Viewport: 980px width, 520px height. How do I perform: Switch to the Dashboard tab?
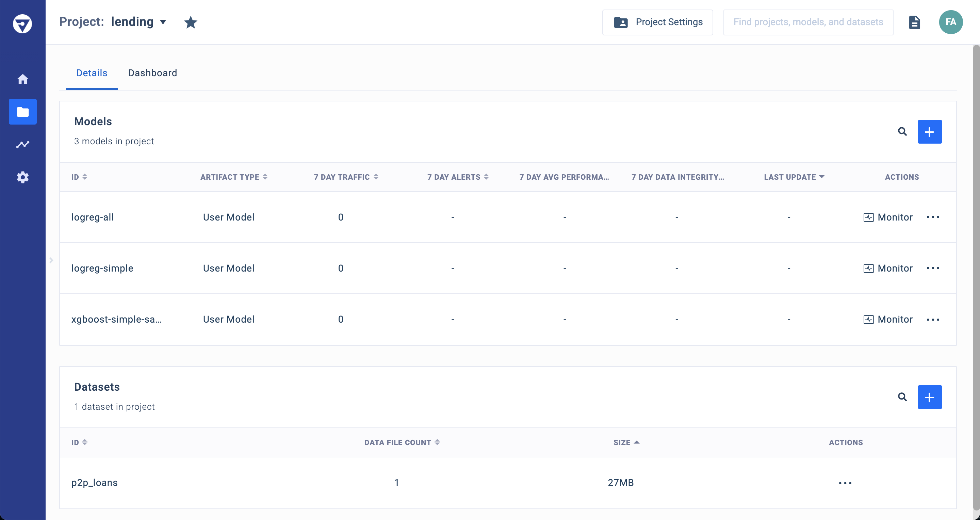(152, 73)
